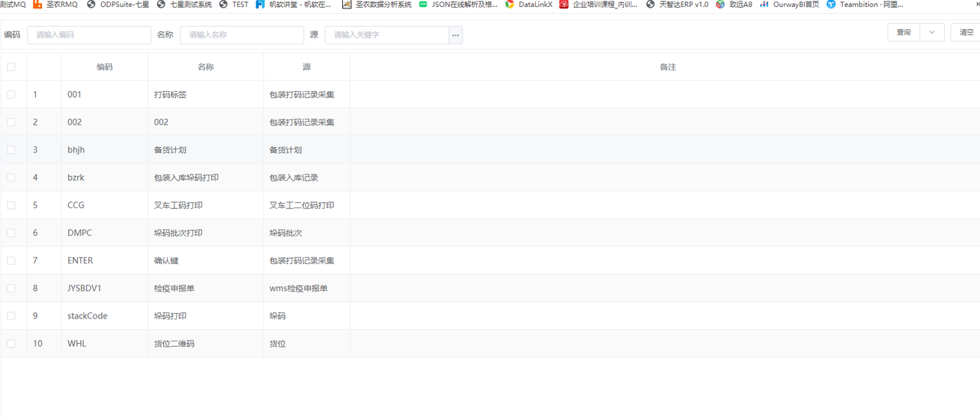Check the row checkbox for ENTER

11,260
